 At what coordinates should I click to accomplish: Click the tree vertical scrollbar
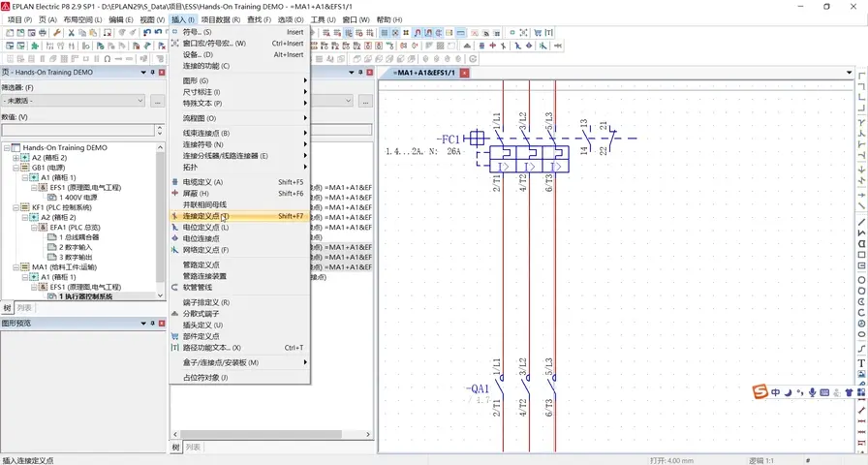tap(160, 222)
